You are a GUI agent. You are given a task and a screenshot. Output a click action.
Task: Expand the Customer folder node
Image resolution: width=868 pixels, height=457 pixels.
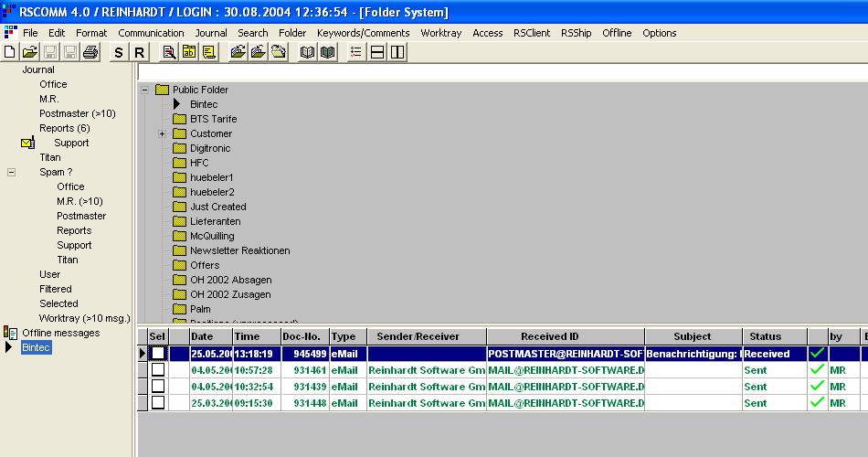(x=162, y=134)
